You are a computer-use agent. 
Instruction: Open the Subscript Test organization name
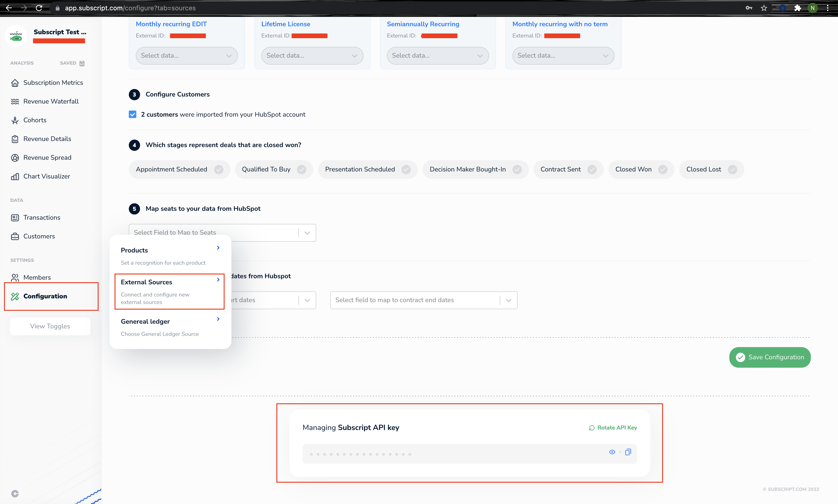click(60, 32)
